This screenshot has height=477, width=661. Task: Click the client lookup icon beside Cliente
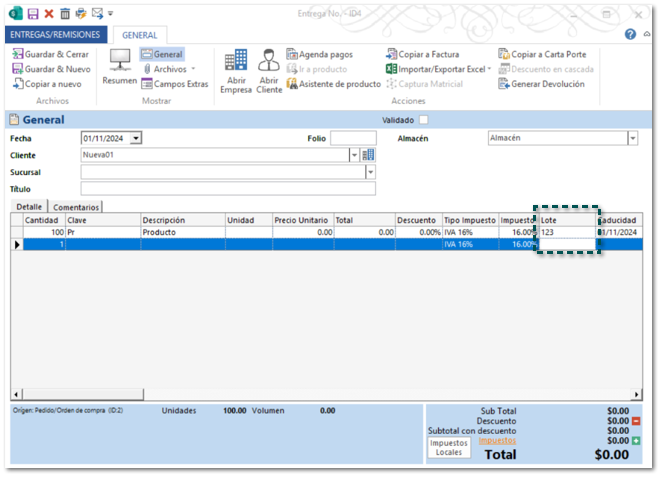pyautogui.click(x=368, y=155)
